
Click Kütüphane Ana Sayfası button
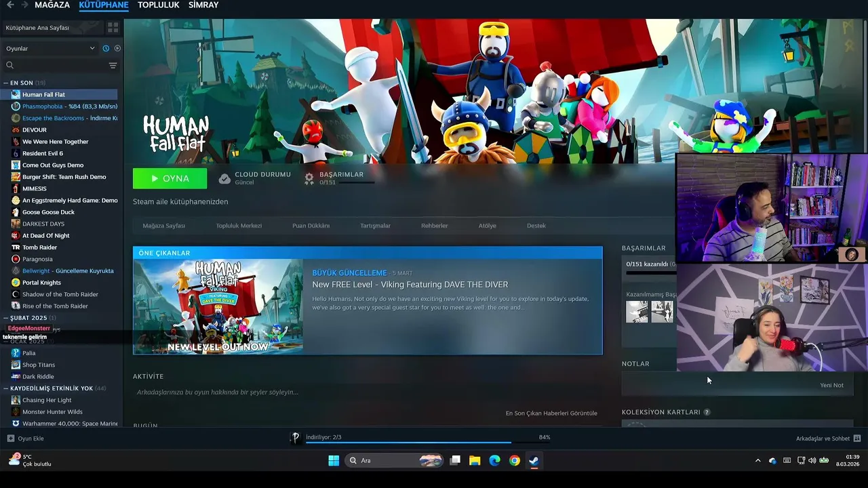pos(52,28)
